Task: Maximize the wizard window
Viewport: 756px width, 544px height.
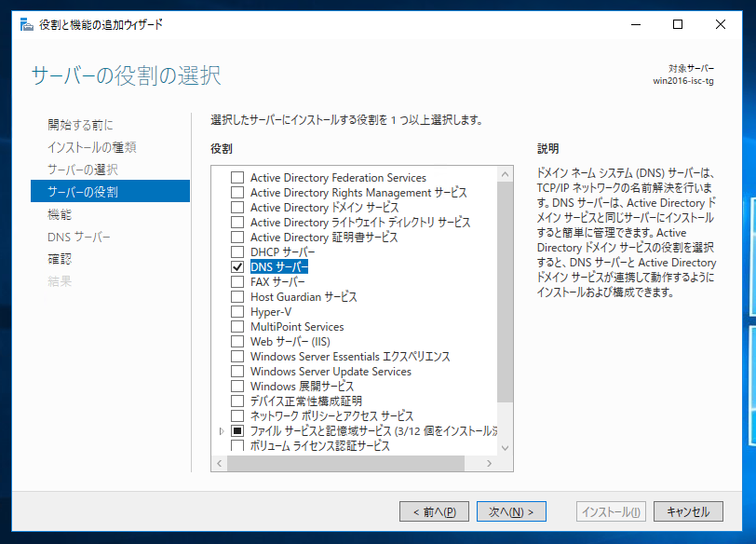Action: [678, 24]
